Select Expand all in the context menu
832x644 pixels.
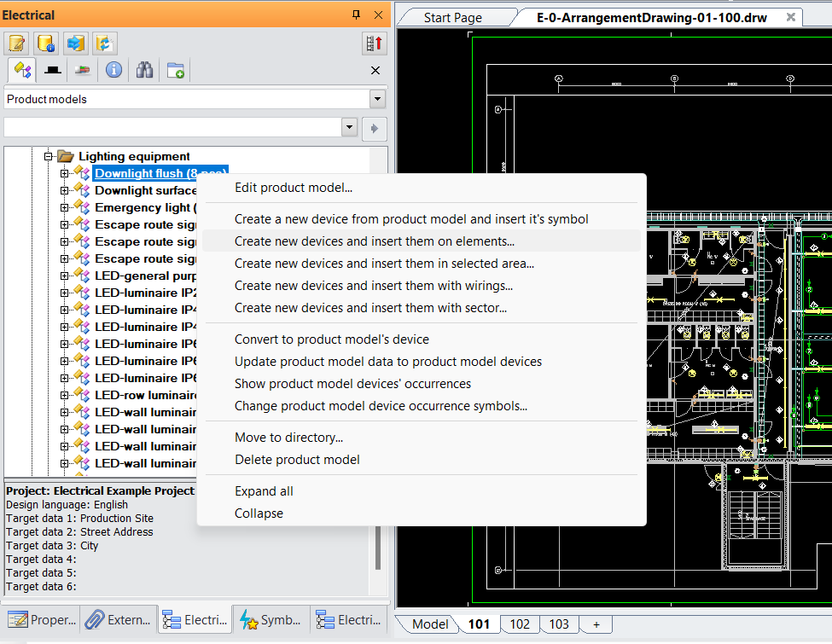pyautogui.click(x=264, y=491)
